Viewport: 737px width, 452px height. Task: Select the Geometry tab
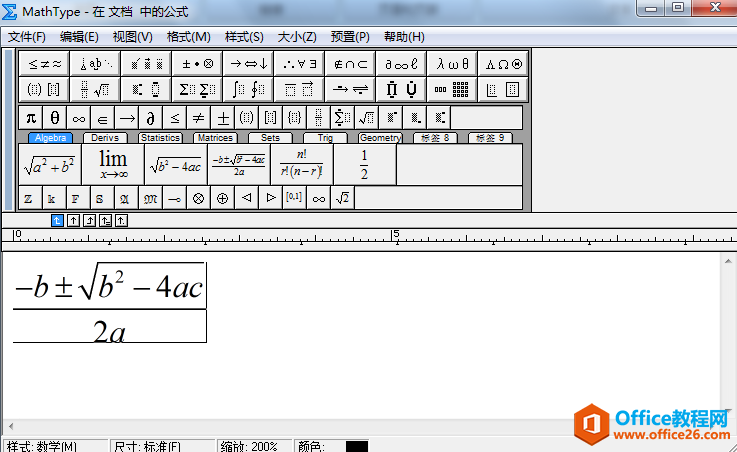click(x=380, y=138)
